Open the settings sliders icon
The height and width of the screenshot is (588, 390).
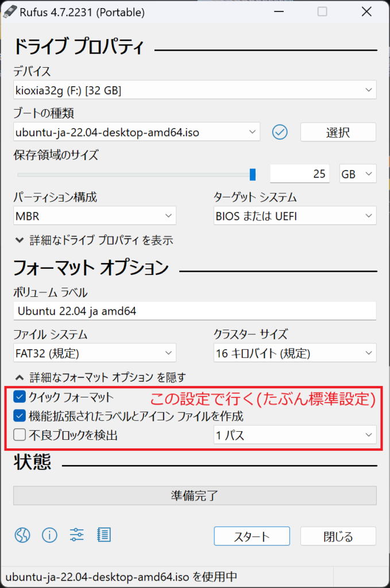click(77, 536)
